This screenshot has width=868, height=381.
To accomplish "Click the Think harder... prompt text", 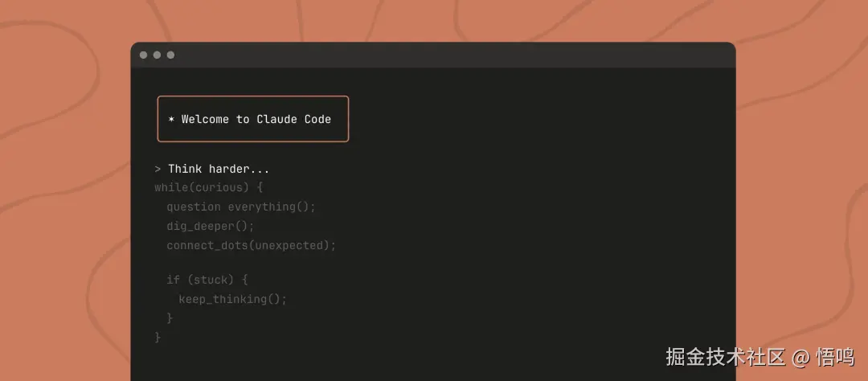I will pyautogui.click(x=219, y=170).
